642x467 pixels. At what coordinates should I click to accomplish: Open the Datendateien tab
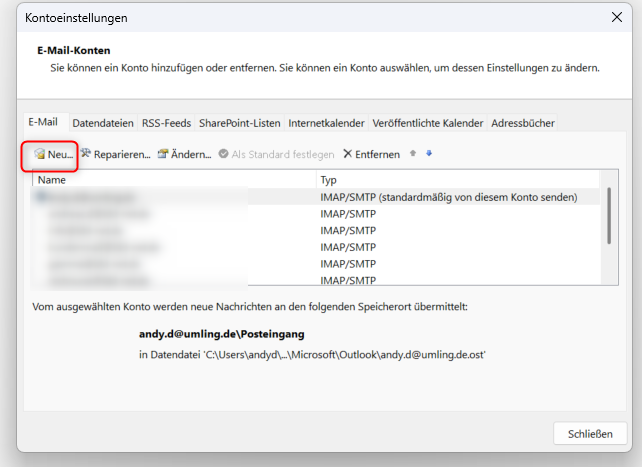click(103, 123)
